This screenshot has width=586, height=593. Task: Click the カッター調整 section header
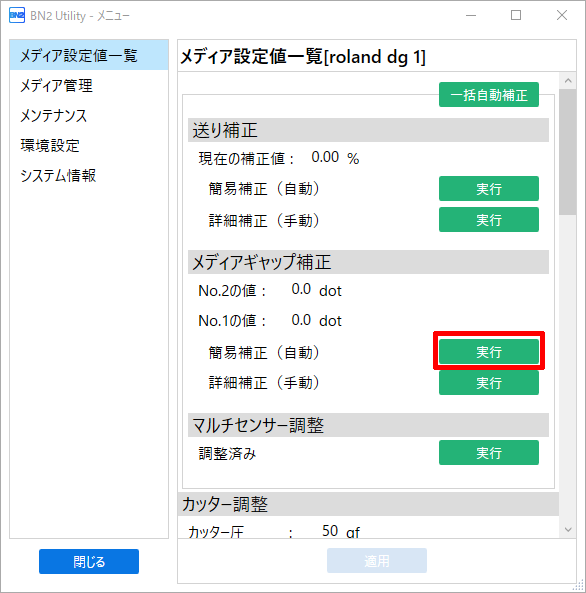tap(368, 504)
